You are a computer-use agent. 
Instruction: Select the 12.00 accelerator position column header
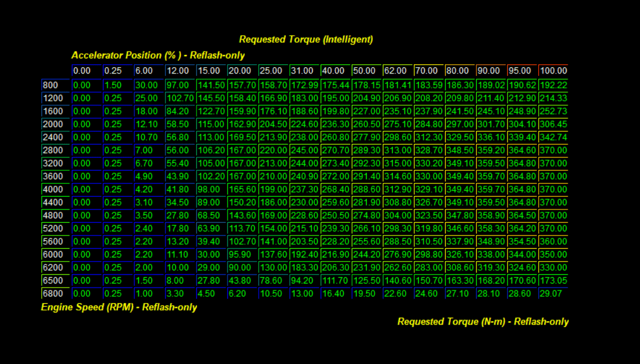[x=180, y=71]
